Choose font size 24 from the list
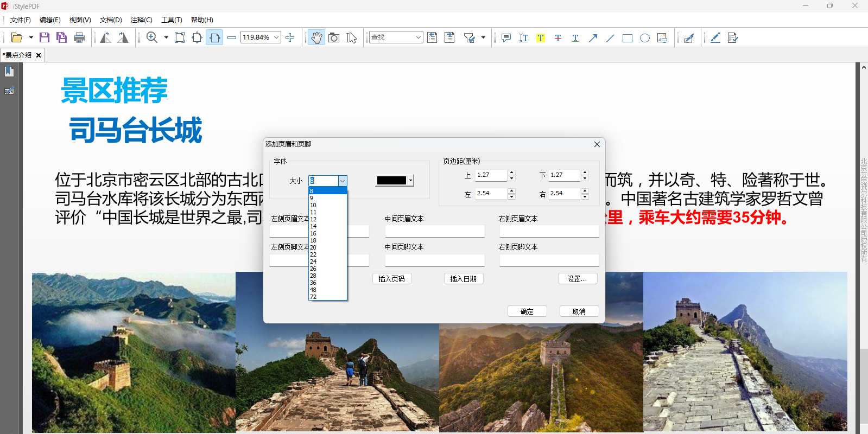Image resolution: width=868 pixels, height=434 pixels. (313, 261)
